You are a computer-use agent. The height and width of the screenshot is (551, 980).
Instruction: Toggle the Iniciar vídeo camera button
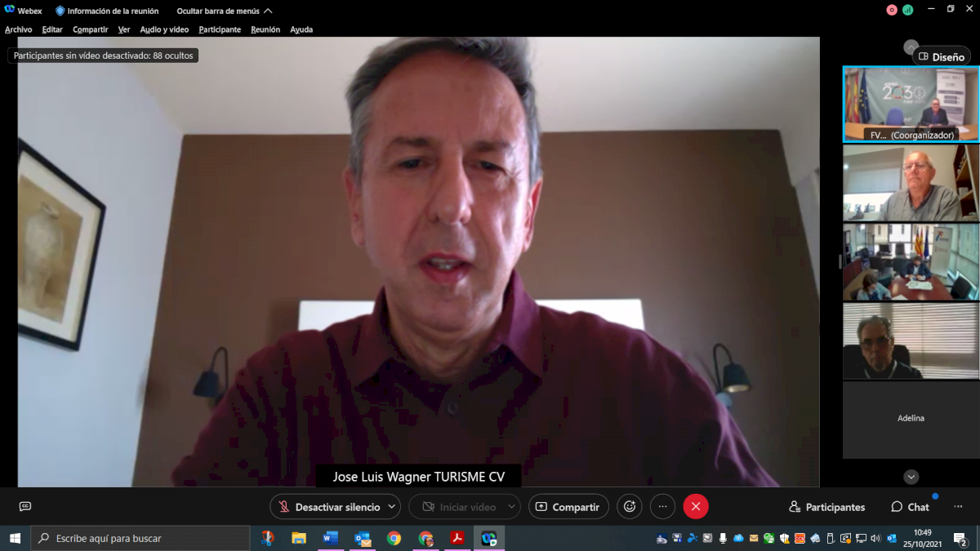(458, 507)
